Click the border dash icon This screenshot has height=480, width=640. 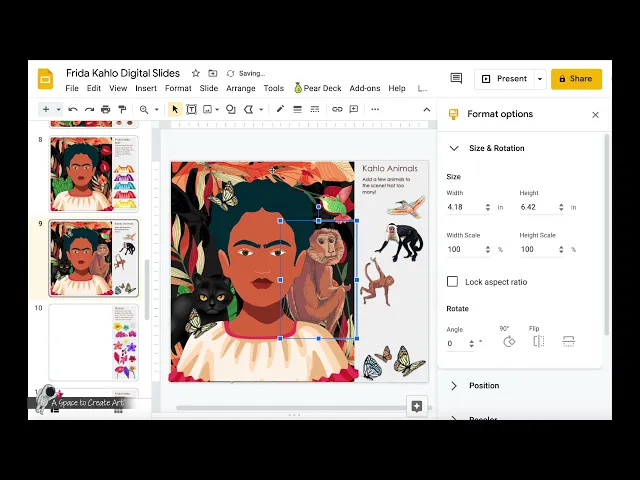[x=315, y=109]
